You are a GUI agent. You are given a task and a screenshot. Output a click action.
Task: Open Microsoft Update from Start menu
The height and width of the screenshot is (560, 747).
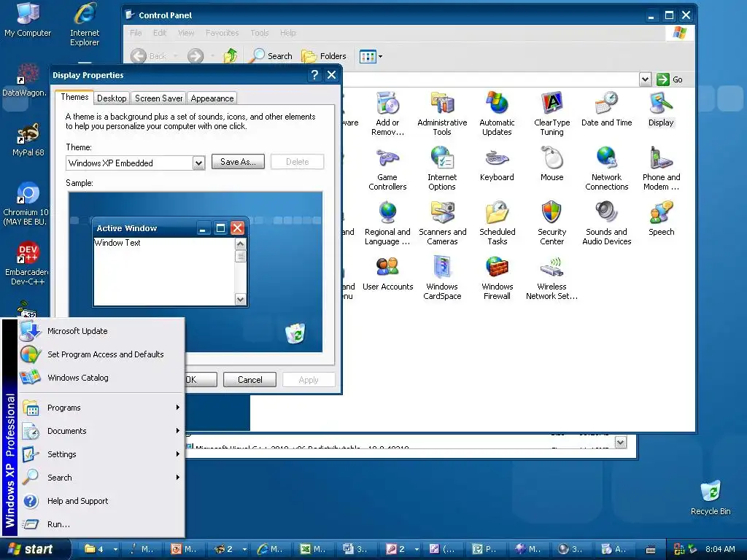[x=101, y=331]
